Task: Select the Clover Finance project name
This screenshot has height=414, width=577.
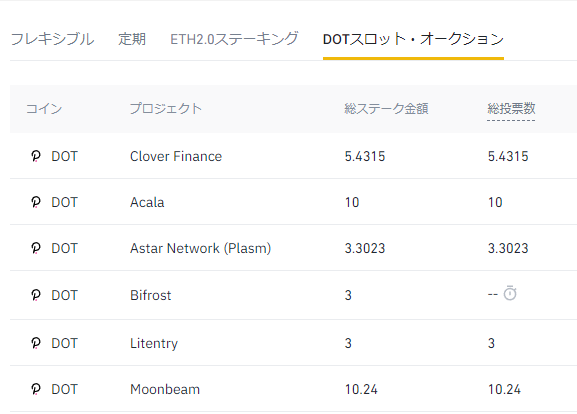Action: 176,156
